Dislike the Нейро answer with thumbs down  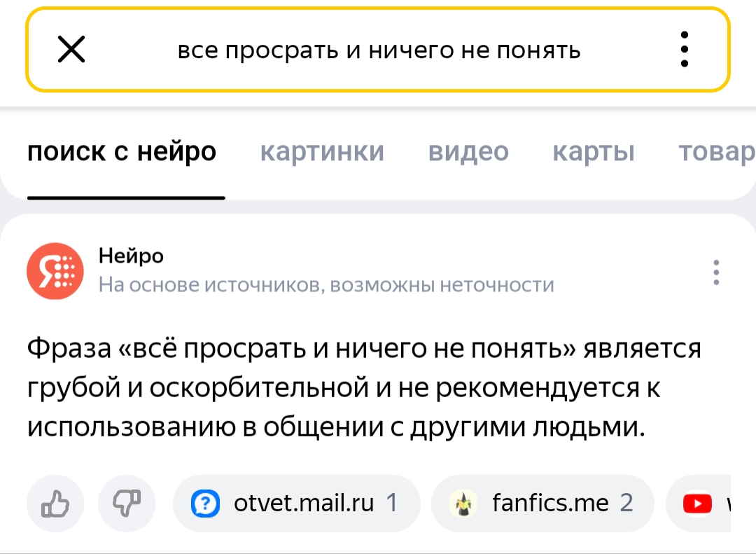[127, 504]
